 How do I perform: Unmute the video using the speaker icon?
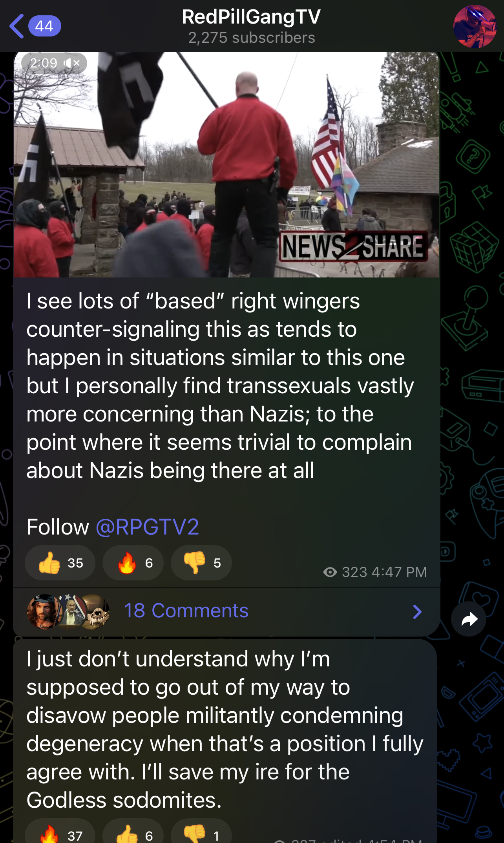pyautogui.click(x=72, y=63)
